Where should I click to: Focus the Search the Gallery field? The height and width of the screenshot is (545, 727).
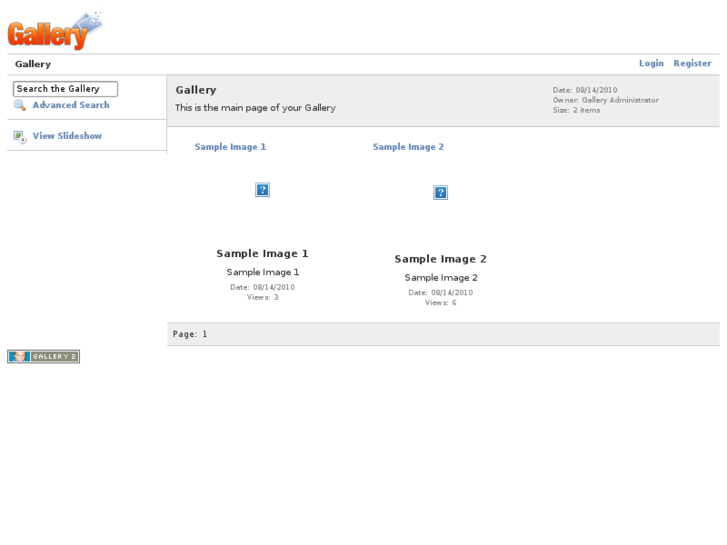pos(65,89)
